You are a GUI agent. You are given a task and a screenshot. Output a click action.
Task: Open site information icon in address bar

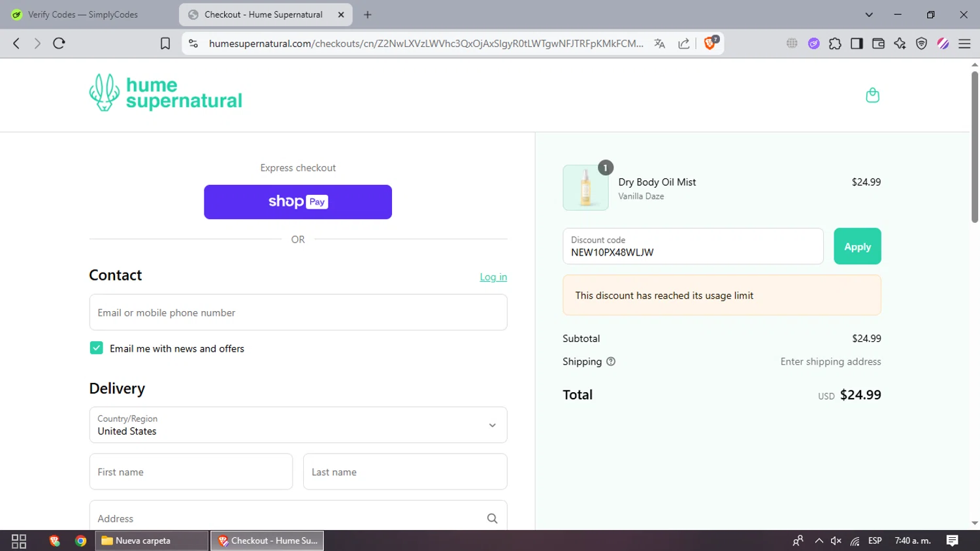coord(193,43)
